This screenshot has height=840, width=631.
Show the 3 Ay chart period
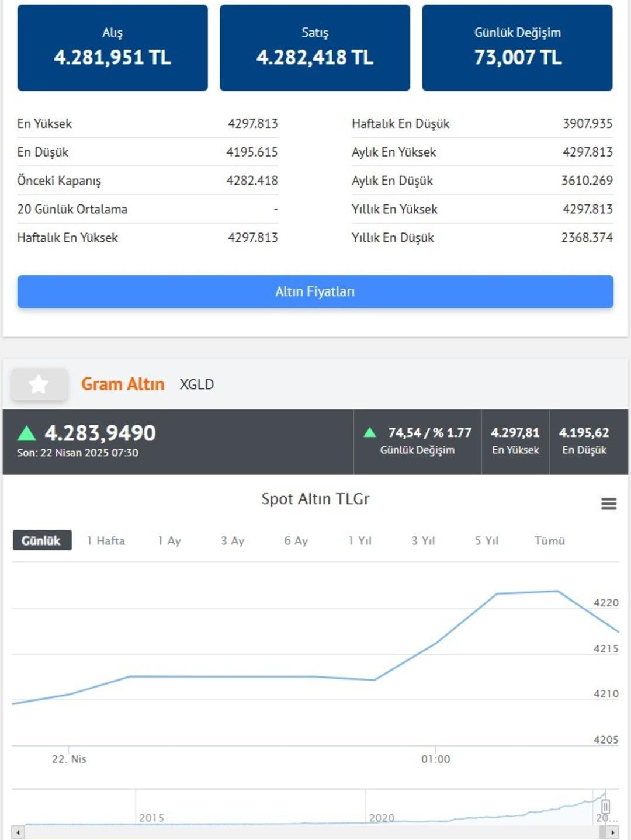pyautogui.click(x=233, y=540)
